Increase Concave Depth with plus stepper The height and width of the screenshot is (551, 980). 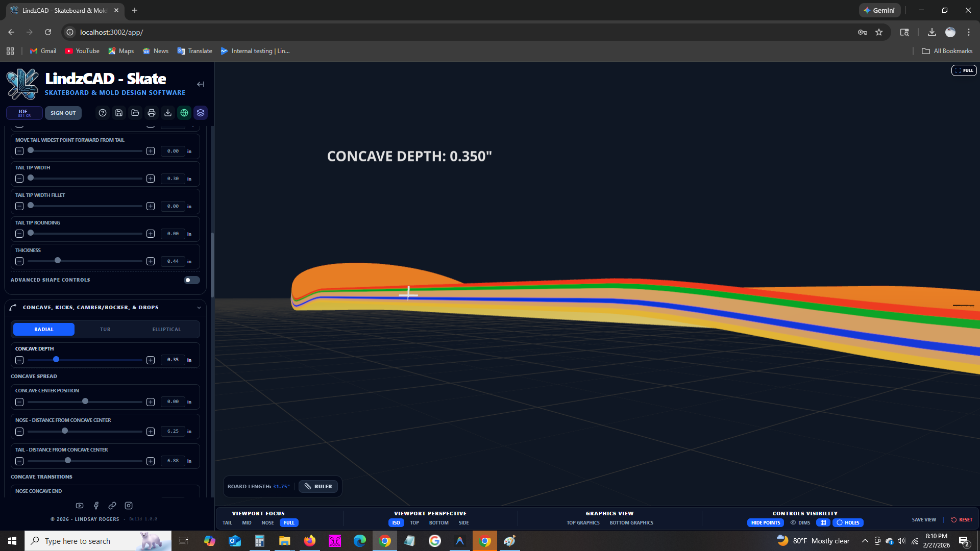point(151,360)
